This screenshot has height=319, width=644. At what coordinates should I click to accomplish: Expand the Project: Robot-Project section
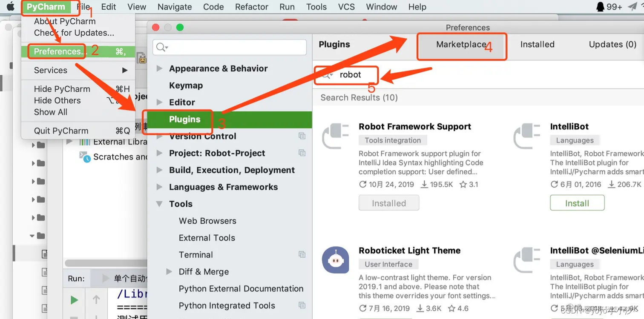[159, 153]
